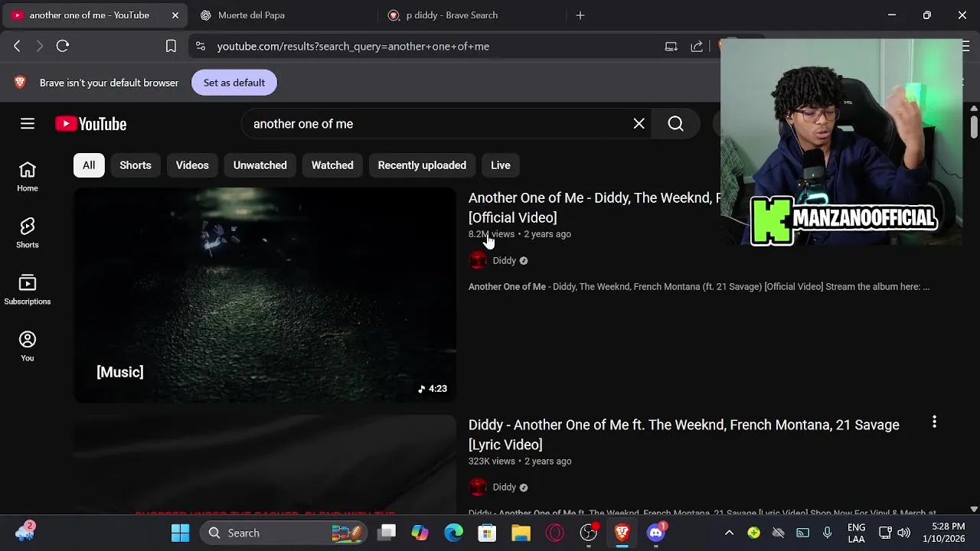
Task: Click the Lyric Video thumbnail
Action: coord(265,465)
